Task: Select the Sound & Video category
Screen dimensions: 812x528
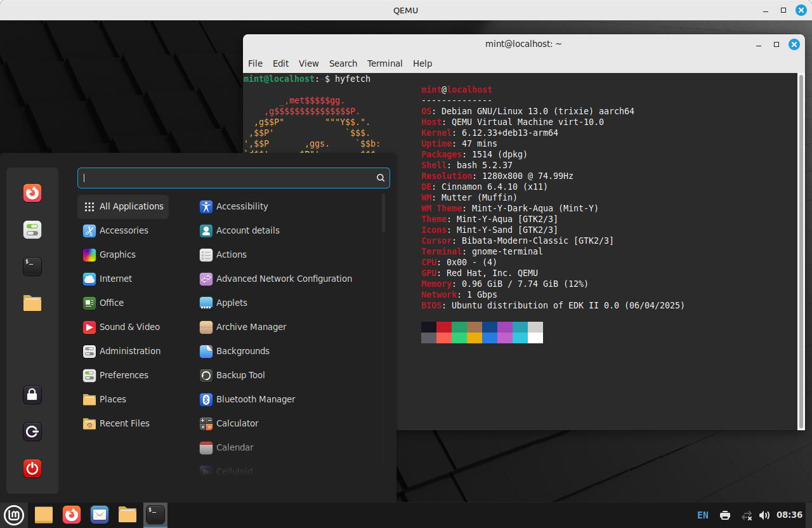Action: click(123, 327)
